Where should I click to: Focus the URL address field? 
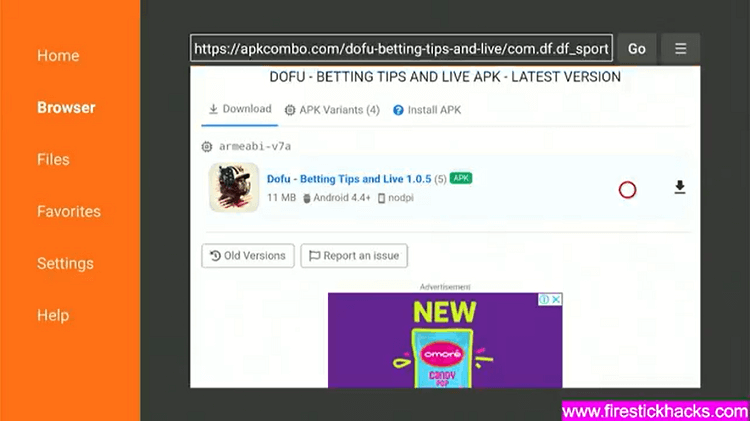[x=401, y=48]
